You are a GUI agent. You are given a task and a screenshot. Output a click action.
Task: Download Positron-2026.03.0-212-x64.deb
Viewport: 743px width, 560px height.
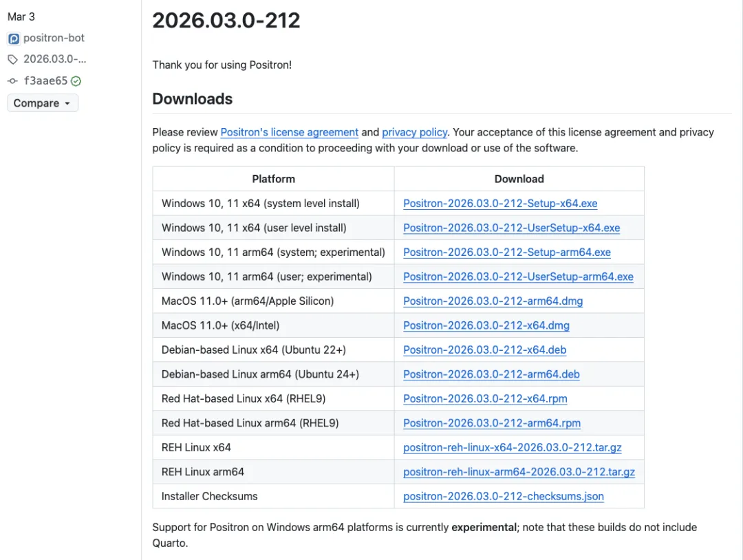485,350
